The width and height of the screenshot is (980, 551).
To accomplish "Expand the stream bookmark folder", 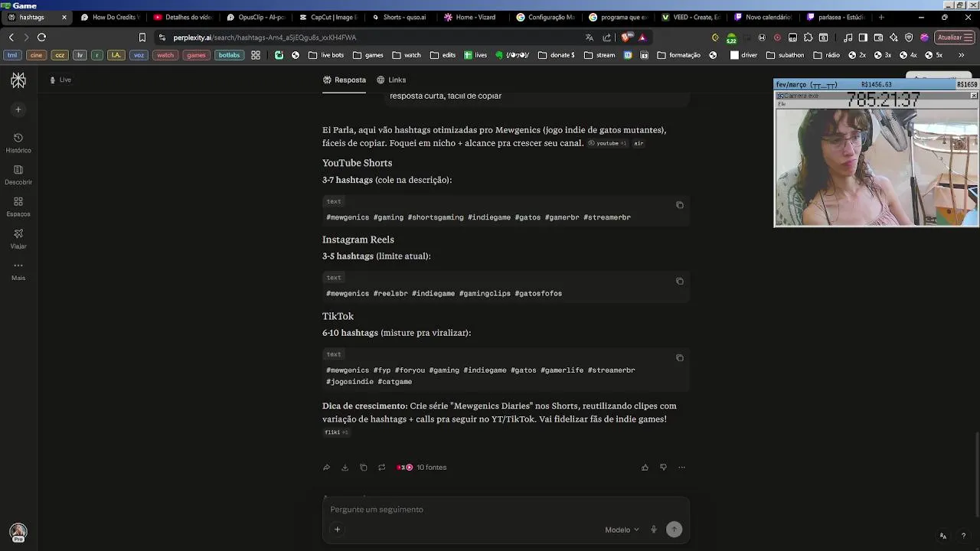I will click(599, 55).
